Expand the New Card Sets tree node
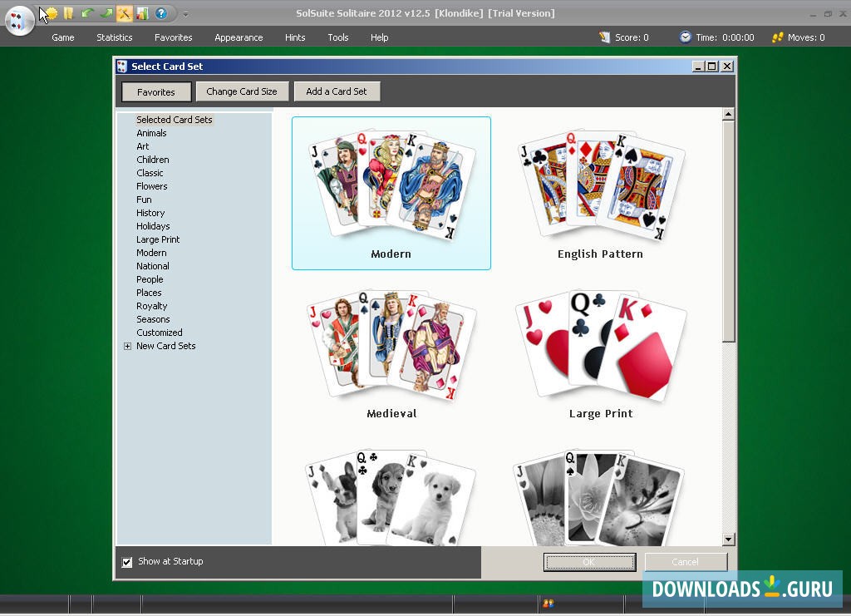The width and height of the screenshot is (851, 616). click(127, 347)
